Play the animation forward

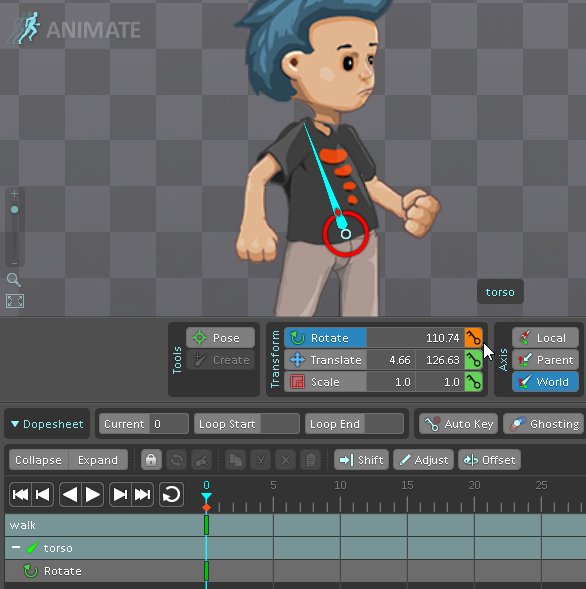[92, 494]
